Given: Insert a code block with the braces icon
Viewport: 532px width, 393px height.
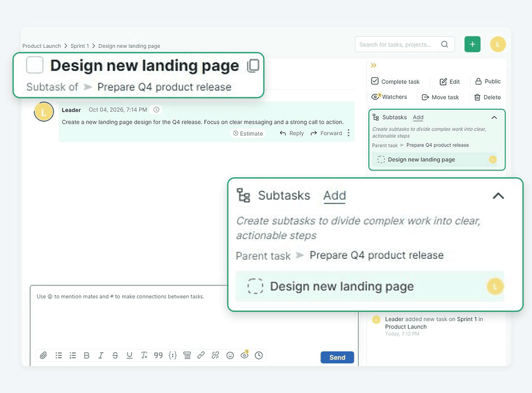Looking at the screenshot, I should [172, 356].
